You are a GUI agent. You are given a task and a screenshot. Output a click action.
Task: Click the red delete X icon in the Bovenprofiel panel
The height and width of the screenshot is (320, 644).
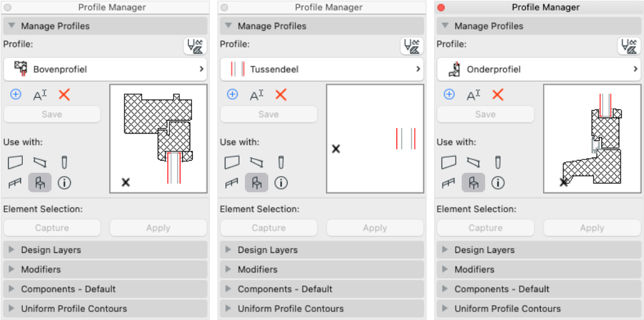point(64,95)
